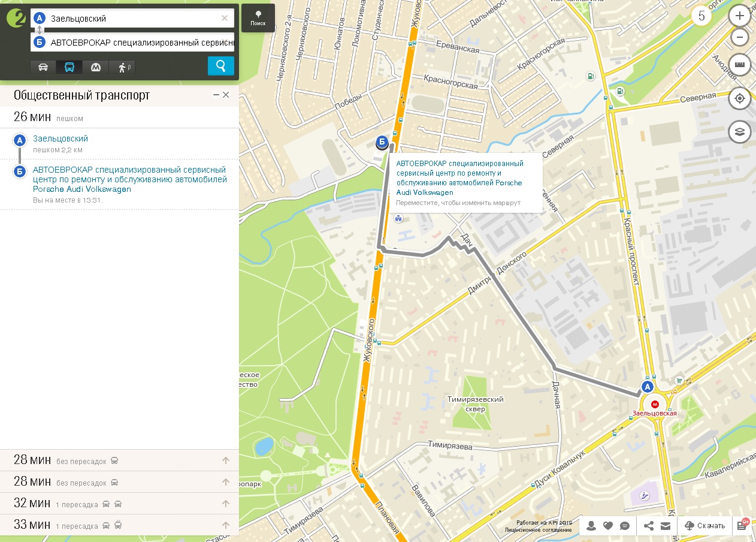Activate the ruler distance tool
756x542 pixels.
pyautogui.click(x=740, y=65)
